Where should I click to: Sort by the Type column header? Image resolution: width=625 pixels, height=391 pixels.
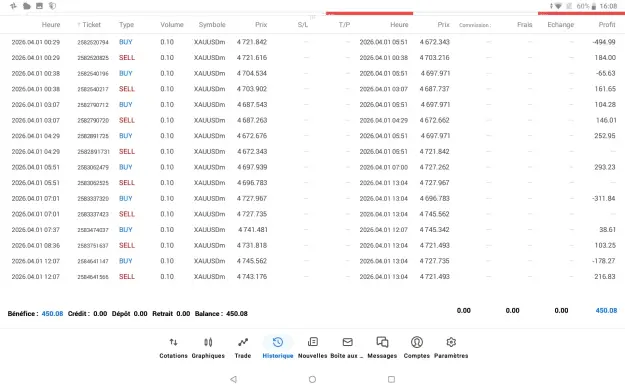[126, 25]
